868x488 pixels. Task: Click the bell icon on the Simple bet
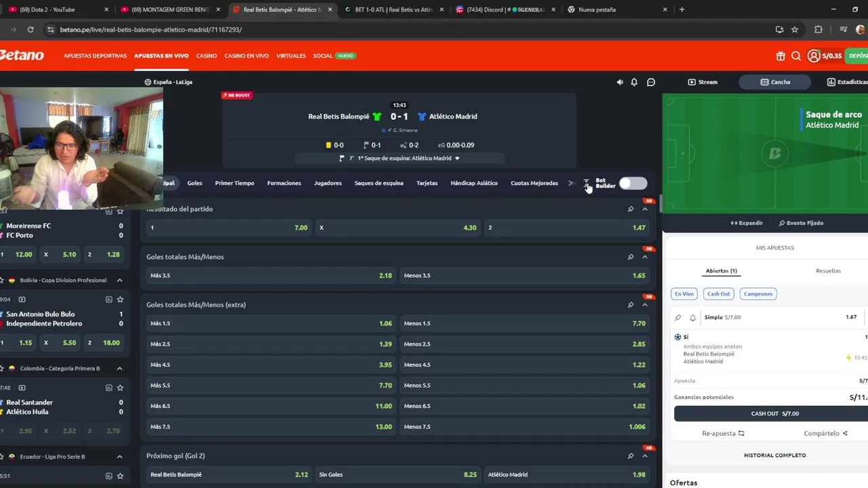coord(693,317)
